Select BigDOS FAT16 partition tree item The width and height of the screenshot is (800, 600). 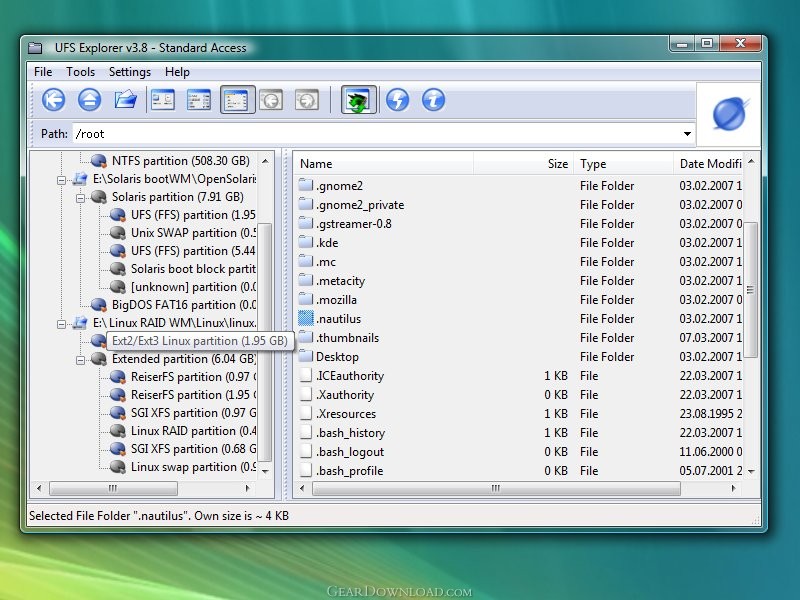(x=184, y=305)
